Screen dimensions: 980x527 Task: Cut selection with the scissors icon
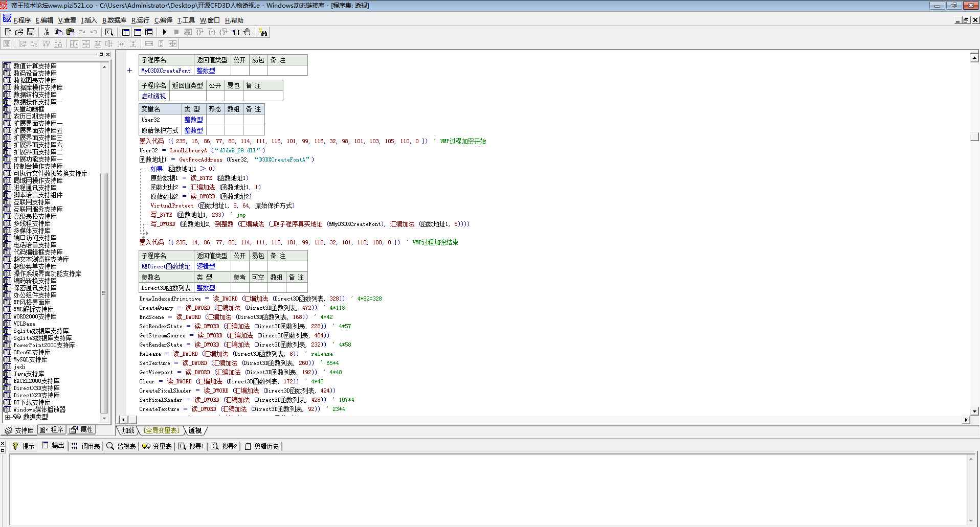pyautogui.click(x=47, y=32)
